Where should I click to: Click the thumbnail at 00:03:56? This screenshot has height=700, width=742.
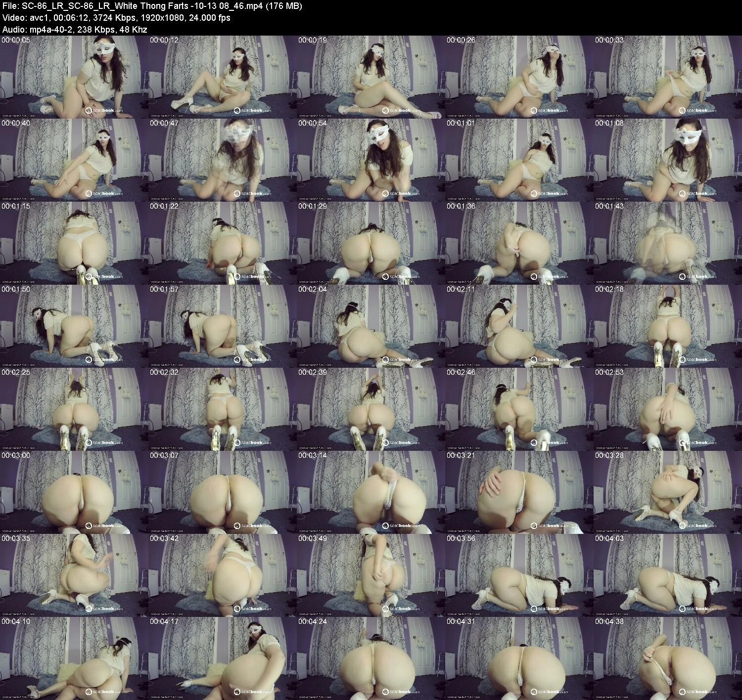tap(519, 575)
